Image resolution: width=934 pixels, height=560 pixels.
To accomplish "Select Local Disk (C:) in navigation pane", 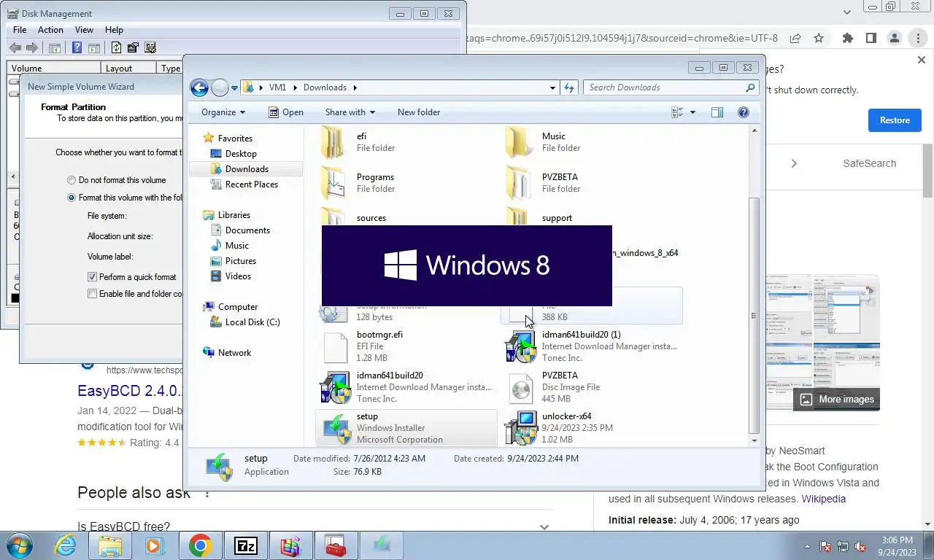I will click(x=252, y=322).
